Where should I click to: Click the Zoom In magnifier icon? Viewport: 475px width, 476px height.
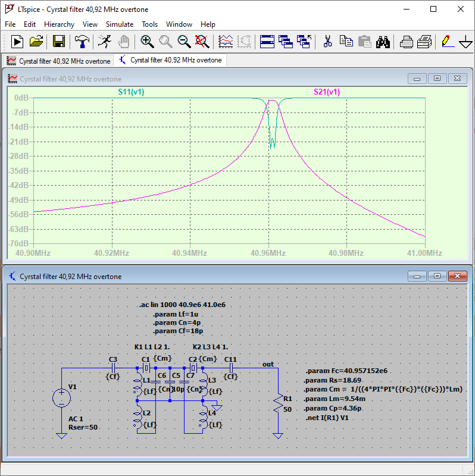147,41
